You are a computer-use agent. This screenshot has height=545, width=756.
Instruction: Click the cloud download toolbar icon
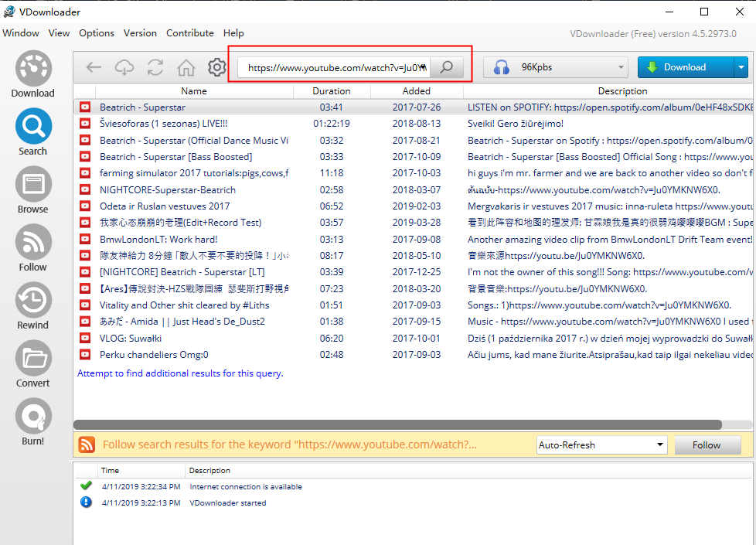tap(124, 67)
